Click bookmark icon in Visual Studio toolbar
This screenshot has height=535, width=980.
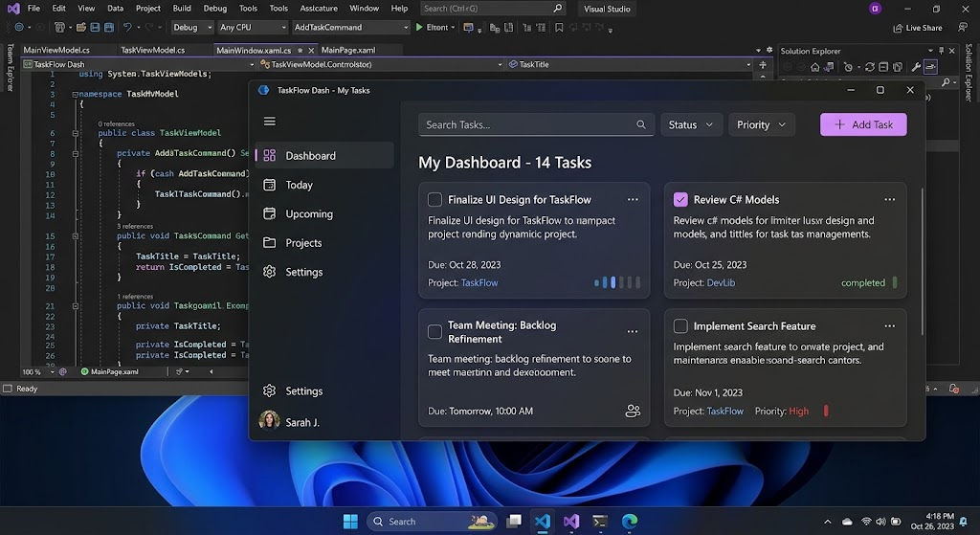559,28
